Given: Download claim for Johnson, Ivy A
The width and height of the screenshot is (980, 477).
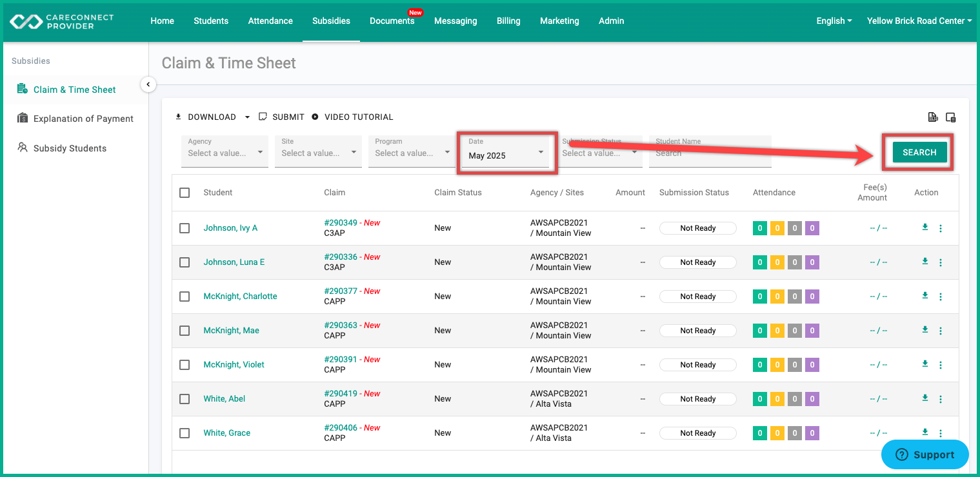Looking at the screenshot, I should click(x=925, y=227).
